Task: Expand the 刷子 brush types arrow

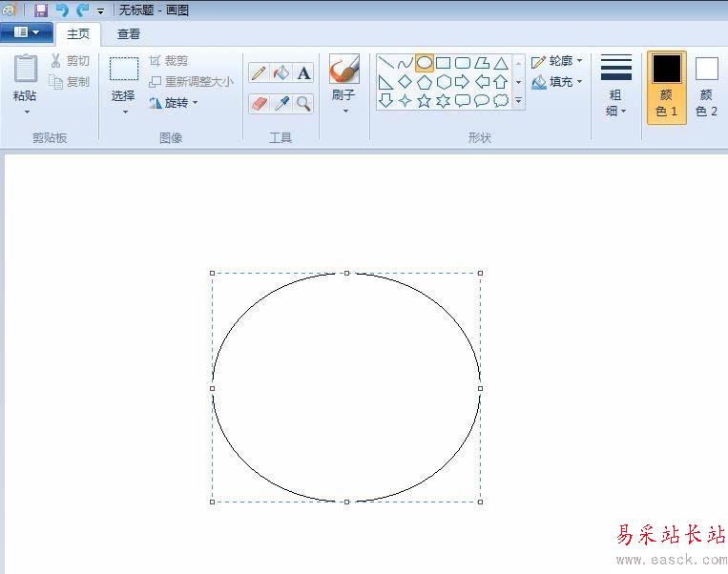Action: [345, 111]
